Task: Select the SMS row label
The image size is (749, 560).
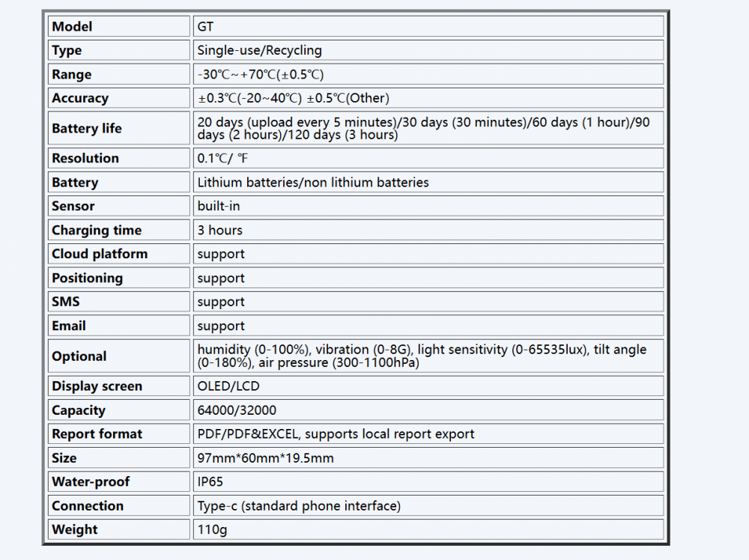Action: click(x=66, y=302)
